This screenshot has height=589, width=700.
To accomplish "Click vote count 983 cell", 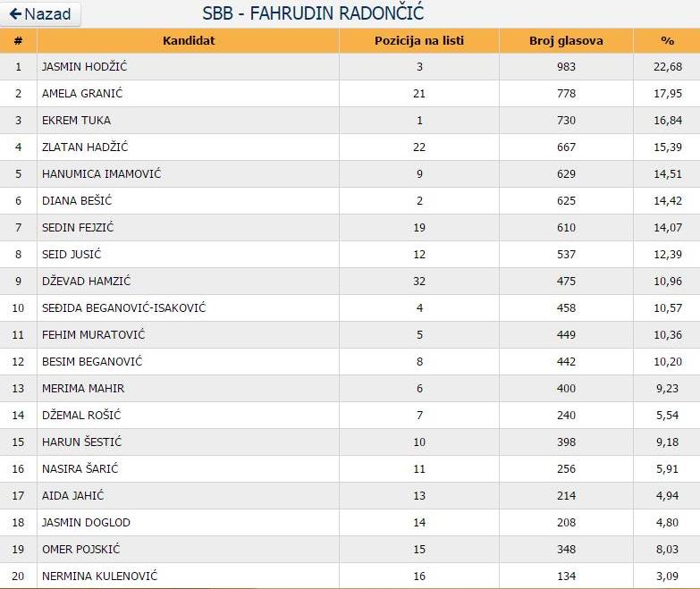I will [566, 67].
